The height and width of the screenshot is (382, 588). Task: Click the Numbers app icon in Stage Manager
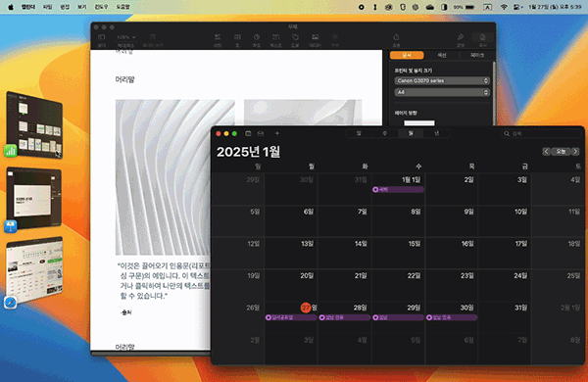[x=11, y=151]
